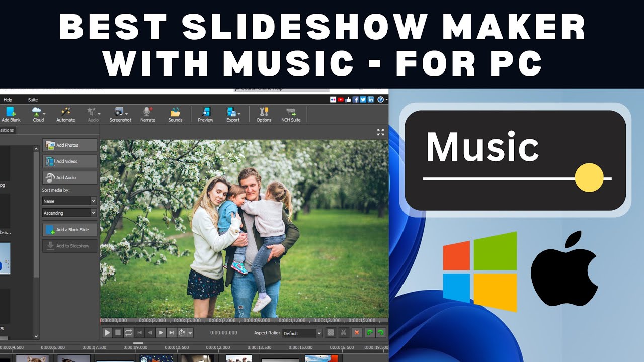The width and height of the screenshot is (644, 362).
Task: Open the Name sort dropdown
Action: click(69, 201)
